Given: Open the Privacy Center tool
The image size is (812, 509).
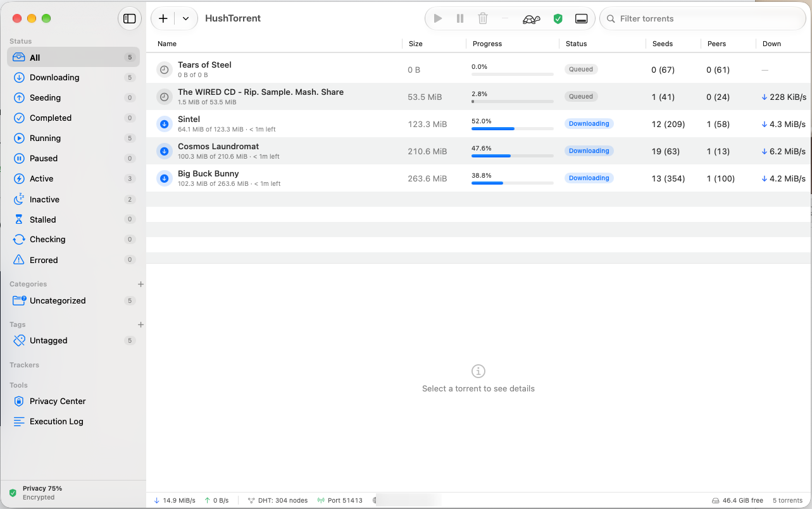Looking at the screenshot, I should tap(73, 402).
